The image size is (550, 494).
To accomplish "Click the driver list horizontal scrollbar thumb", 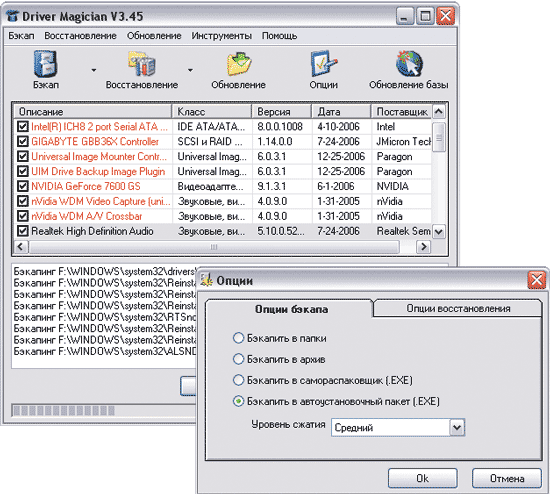I will click(214, 247).
